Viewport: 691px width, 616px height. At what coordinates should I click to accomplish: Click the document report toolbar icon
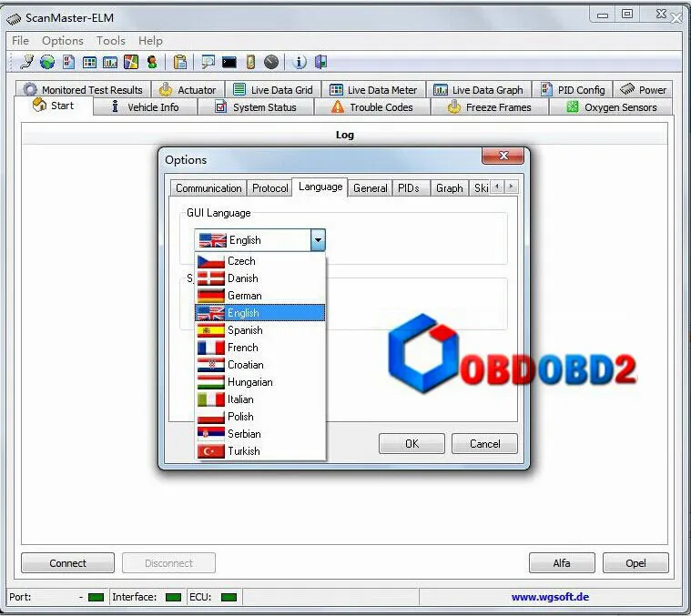[x=69, y=62]
